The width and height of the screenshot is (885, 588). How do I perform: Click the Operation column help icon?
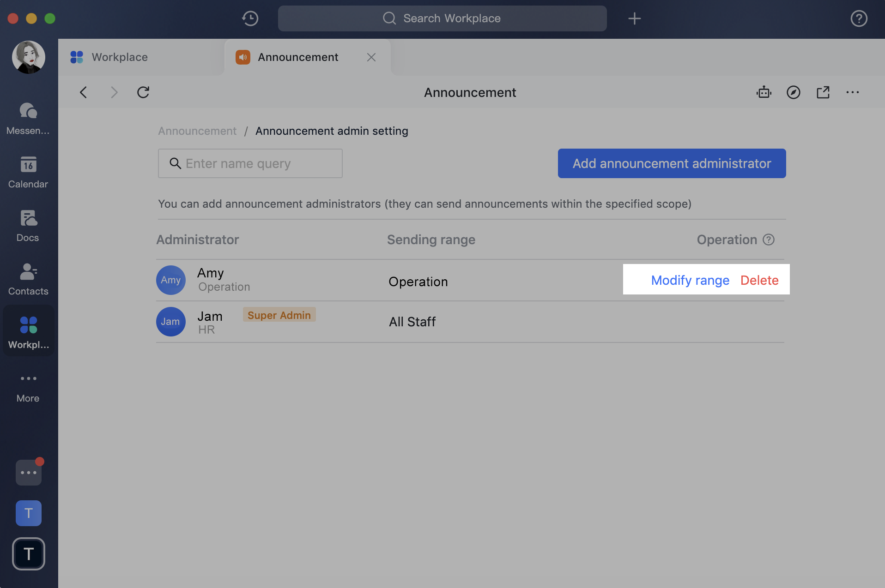point(769,240)
